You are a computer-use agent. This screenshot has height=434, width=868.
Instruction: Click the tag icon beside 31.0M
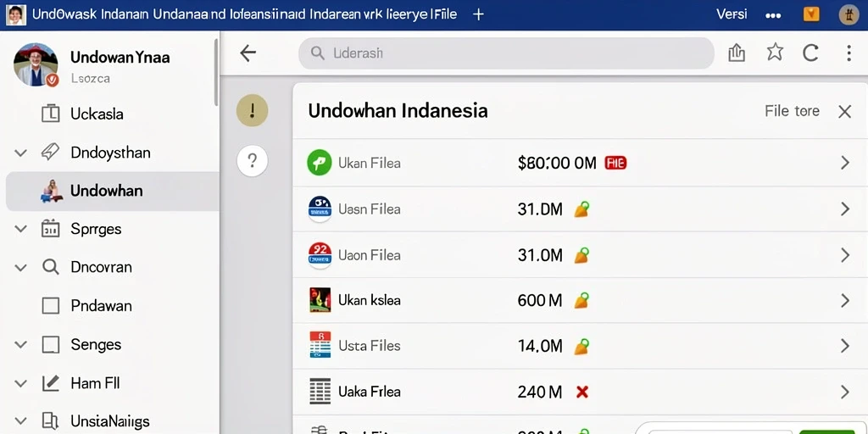click(x=581, y=255)
